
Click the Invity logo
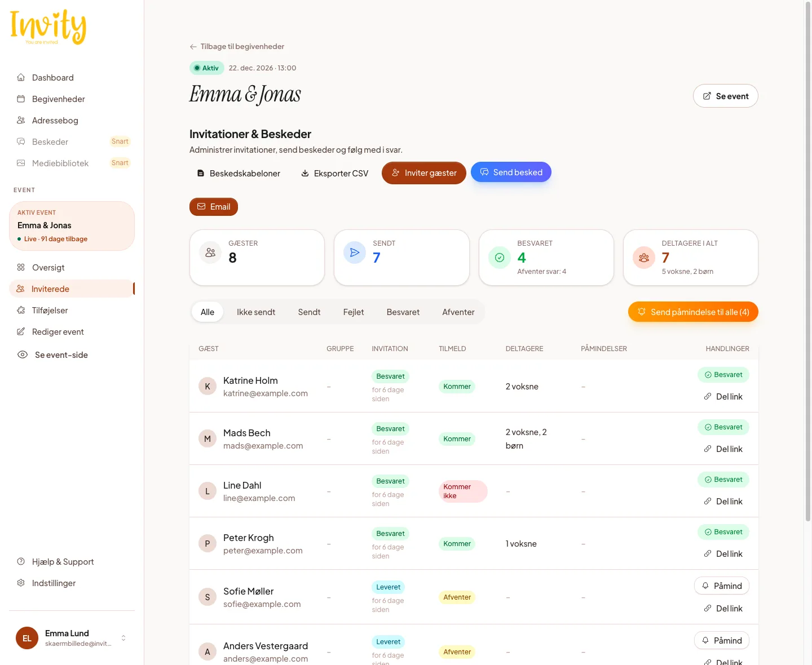[x=48, y=27]
